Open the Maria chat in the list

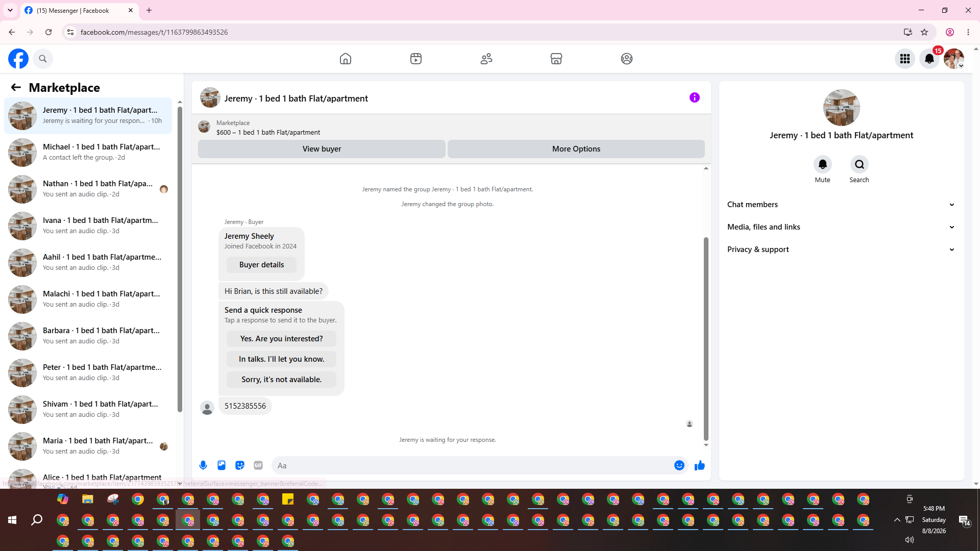(x=88, y=446)
